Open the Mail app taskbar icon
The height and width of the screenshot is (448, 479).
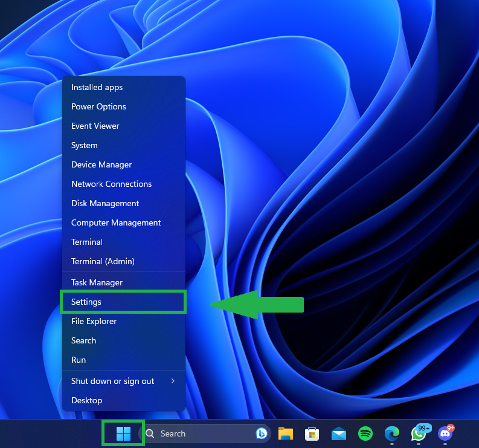click(x=339, y=433)
